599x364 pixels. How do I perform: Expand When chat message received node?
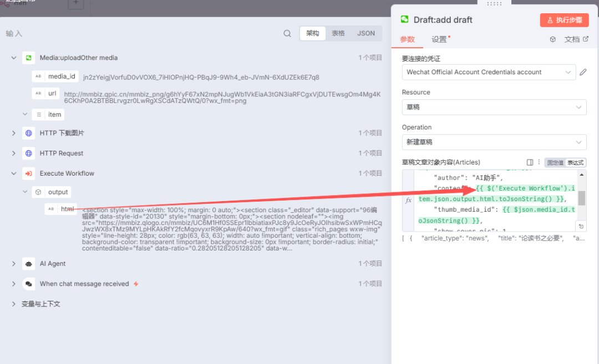pyautogui.click(x=14, y=284)
